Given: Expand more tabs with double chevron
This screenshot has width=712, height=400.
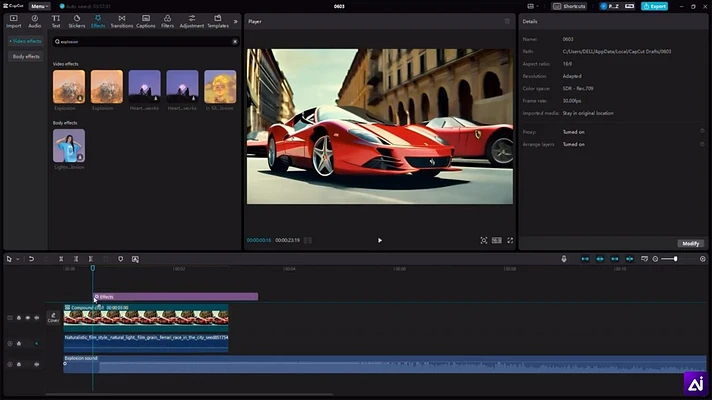Looking at the screenshot, I should (235, 21).
